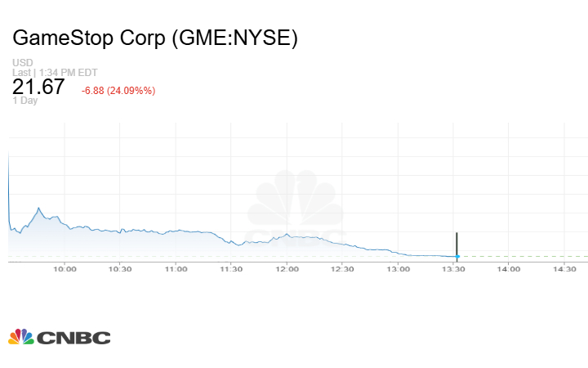This screenshot has height=368, width=588.
Task: Click the 11:30 time axis label
Action: point(231,268)
